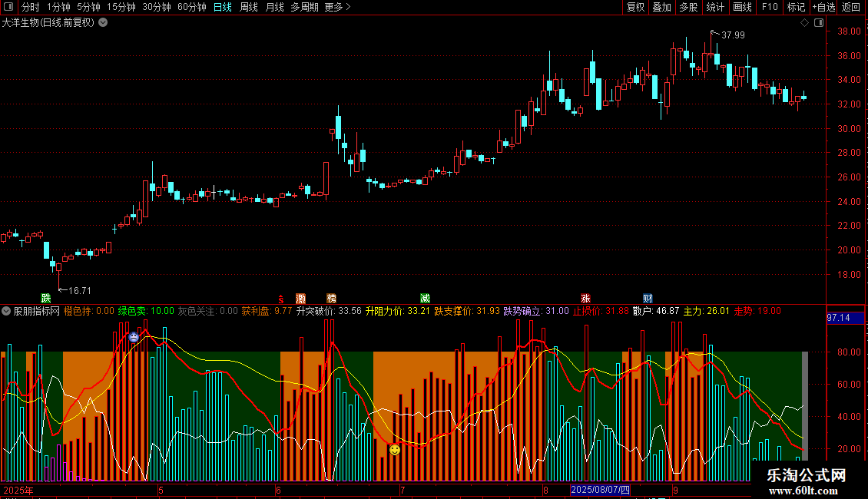868x499 pixels.
Task: Click the 37.99 high price label
Action: 733,35
